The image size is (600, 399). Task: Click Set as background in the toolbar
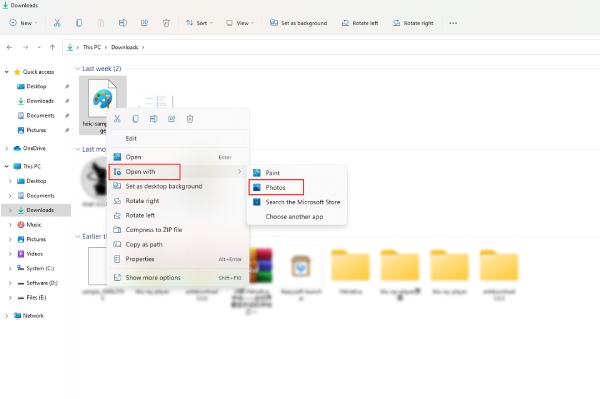point(298,23)
